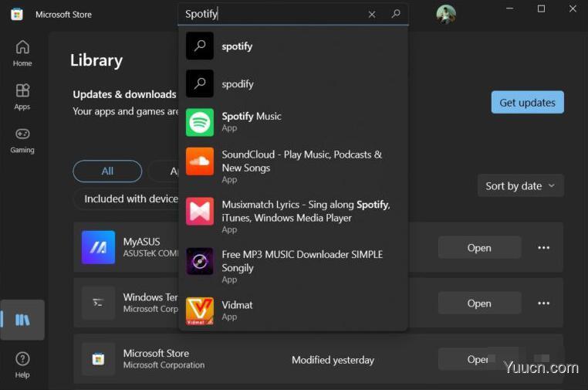Viewport: 588px width, 390px height.
Task: Select Musixmatch Lyrics app suggestion
Action: (x=293, y=216)
